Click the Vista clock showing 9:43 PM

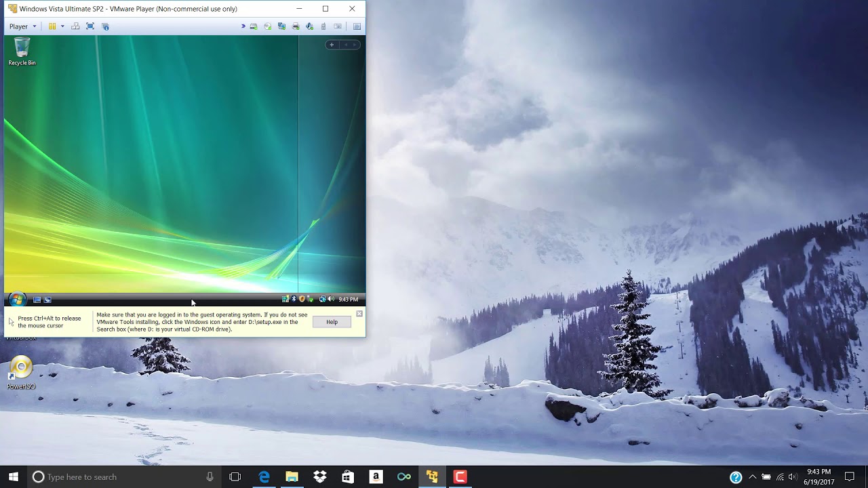pos(348,299)
